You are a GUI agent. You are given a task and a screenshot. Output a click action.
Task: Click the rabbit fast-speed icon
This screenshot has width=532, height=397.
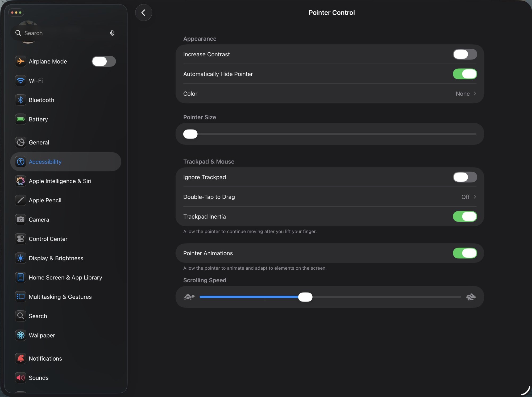[471, 297]
